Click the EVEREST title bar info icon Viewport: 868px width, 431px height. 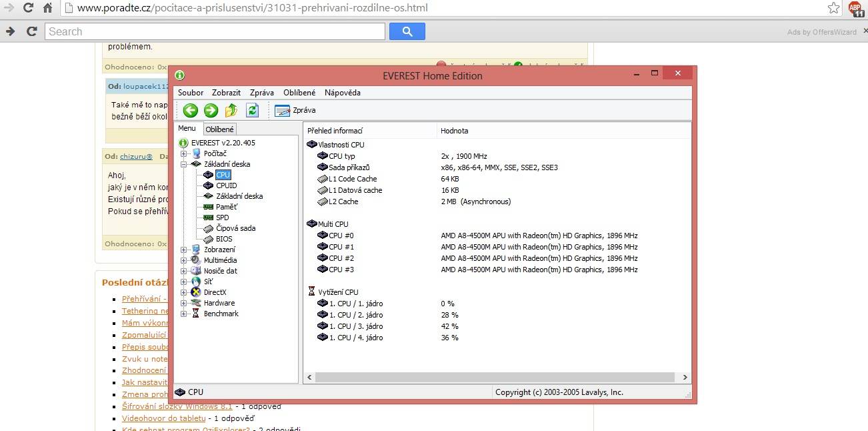point(179,75)
